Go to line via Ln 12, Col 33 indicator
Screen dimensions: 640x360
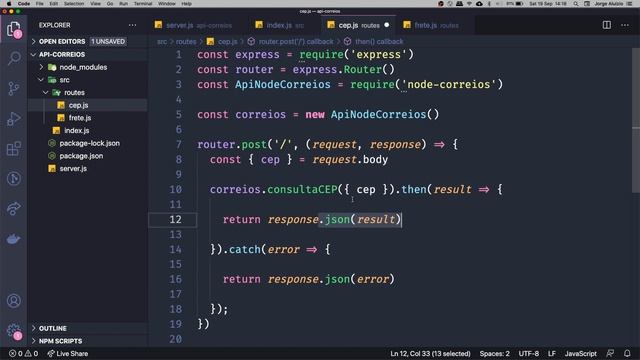click(430, 353)
